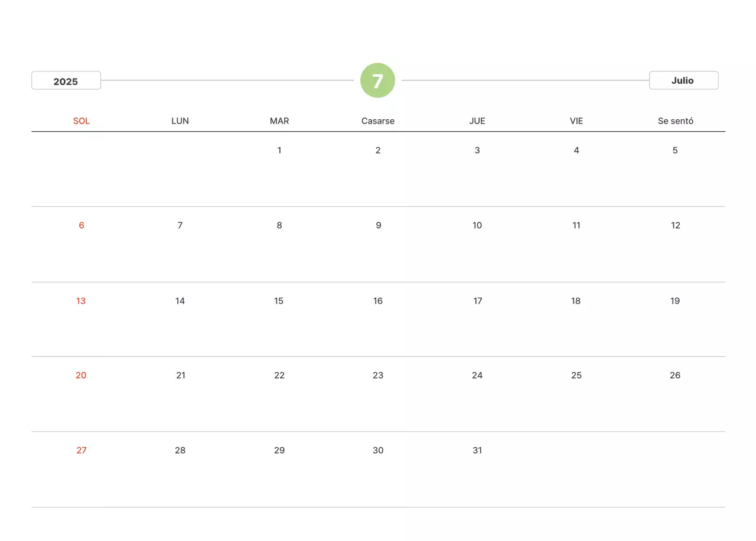
Task: Select the 2025 year box
Action: [66, 81]
